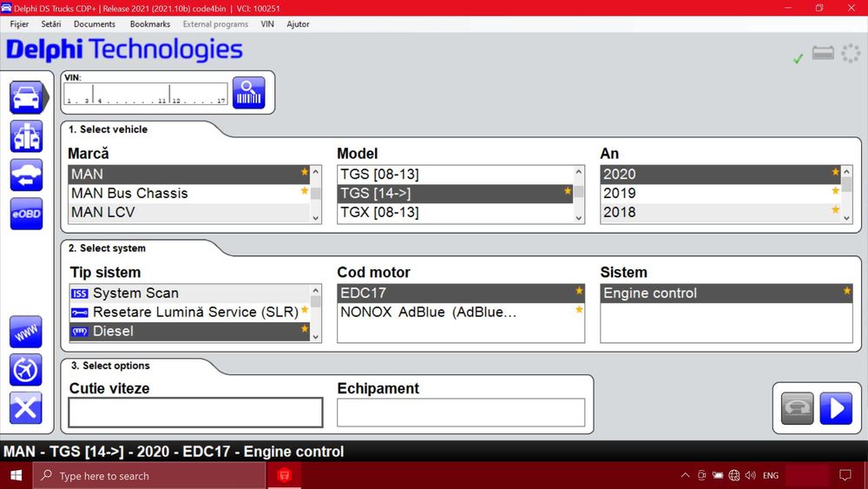Click Tip sistem list scroll up arrow

click(x=316, y=290)
